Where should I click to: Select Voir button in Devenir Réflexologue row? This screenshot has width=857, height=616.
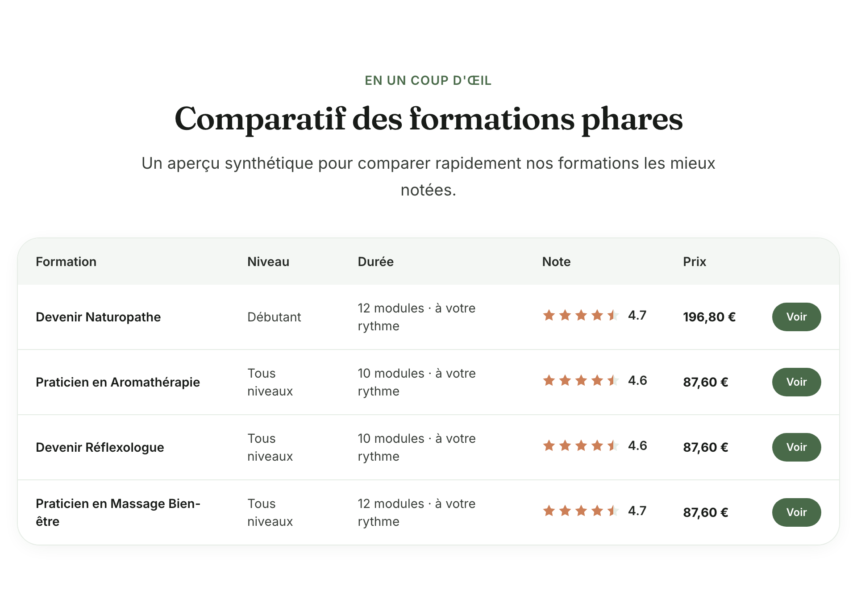coord(796,447)
